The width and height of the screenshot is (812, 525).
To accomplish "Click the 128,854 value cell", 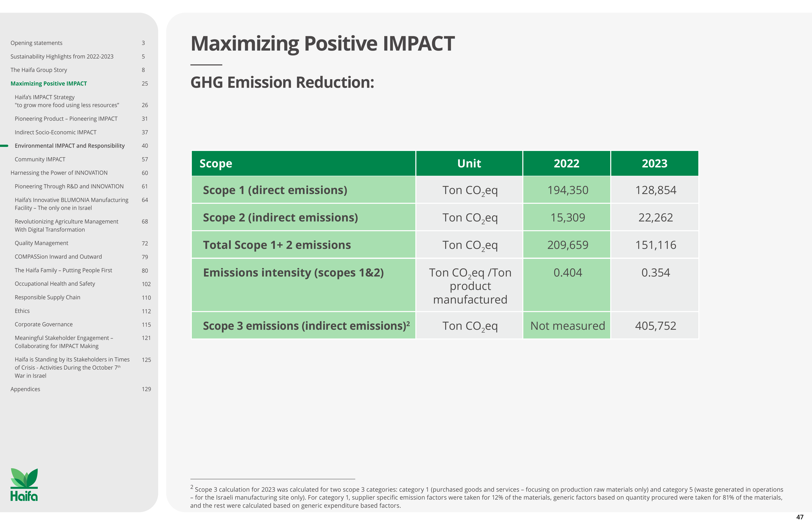I will click(x=655, y=190).
